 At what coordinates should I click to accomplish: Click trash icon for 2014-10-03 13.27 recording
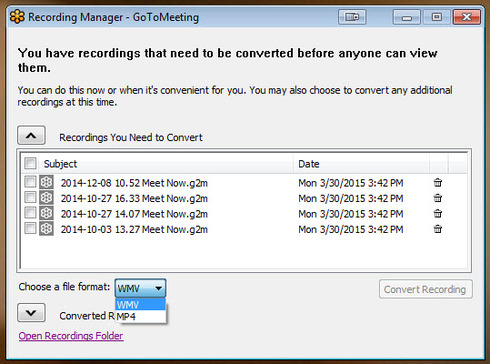438,229
